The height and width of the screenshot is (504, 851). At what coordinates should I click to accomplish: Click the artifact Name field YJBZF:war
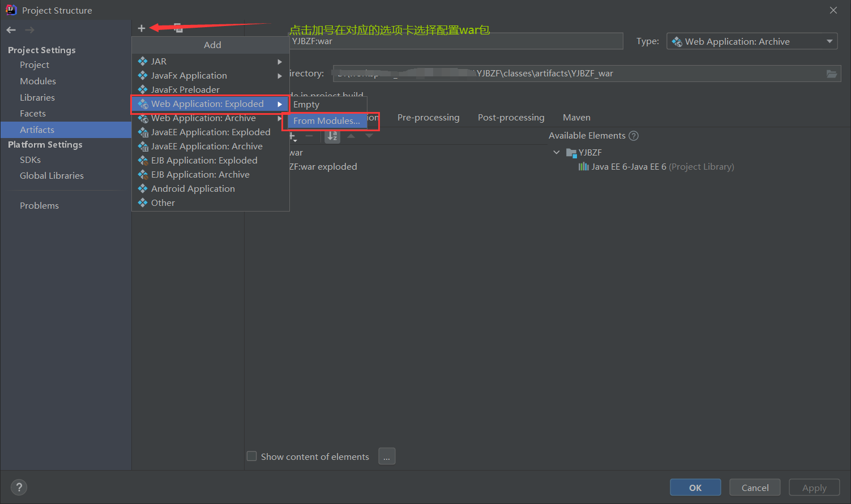coord(456,41)
